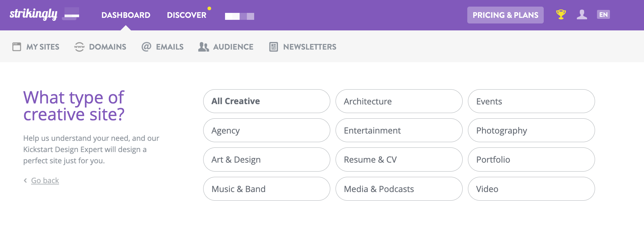Click the Go back chevron arrow
The image size is (644, 238).
[25, 180]
